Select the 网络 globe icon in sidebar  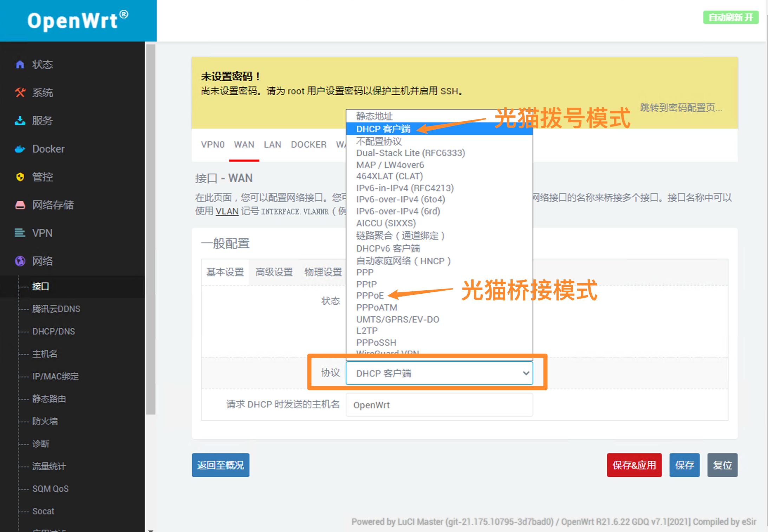[20, 261]
